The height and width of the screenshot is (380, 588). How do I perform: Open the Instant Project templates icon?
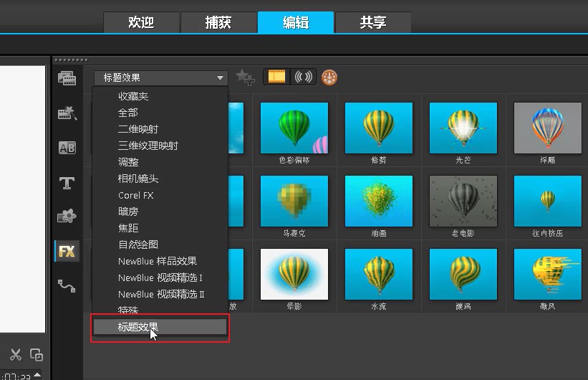pos(67,113)
